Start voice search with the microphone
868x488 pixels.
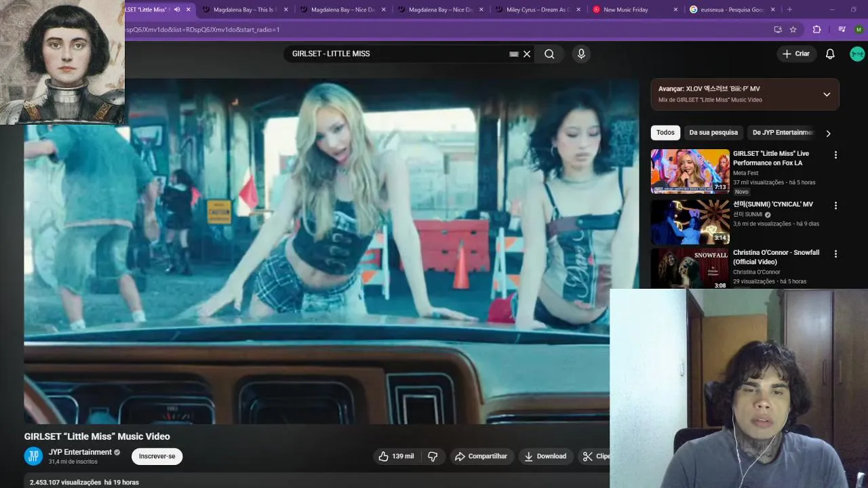[x=581, y=54]
